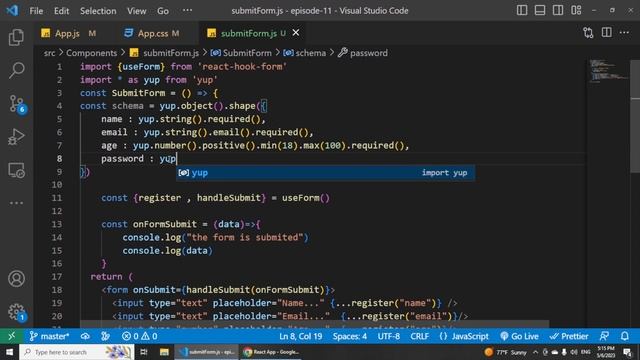Open the Edit menu

61,11
